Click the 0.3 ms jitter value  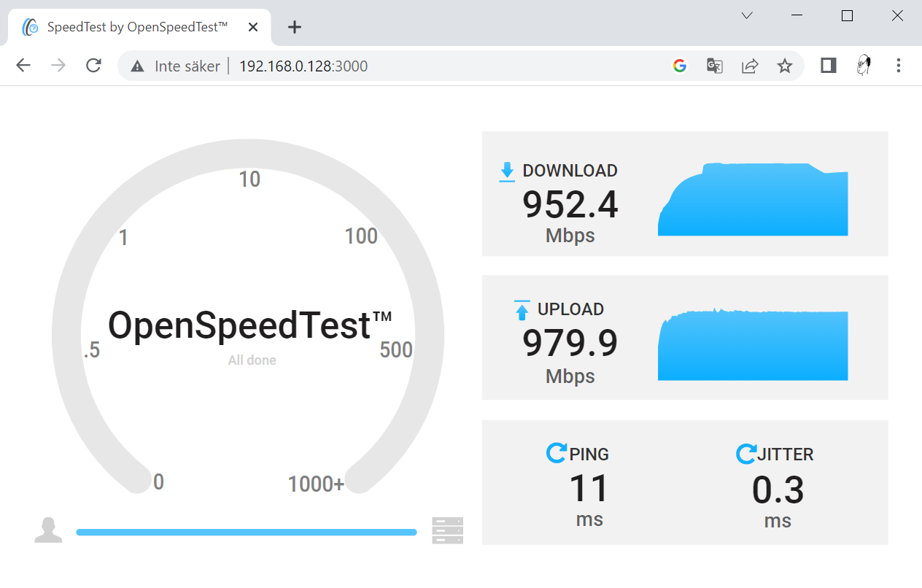coord(778,490)
